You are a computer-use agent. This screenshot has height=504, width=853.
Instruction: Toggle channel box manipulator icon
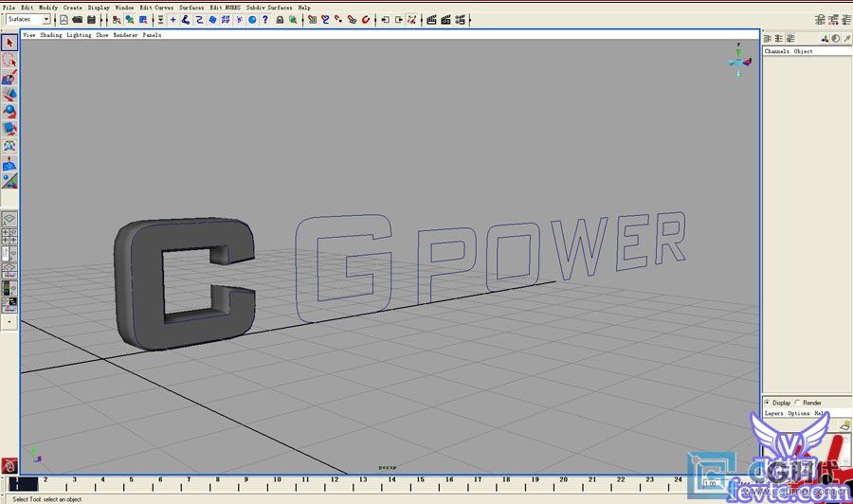point(825,39)
